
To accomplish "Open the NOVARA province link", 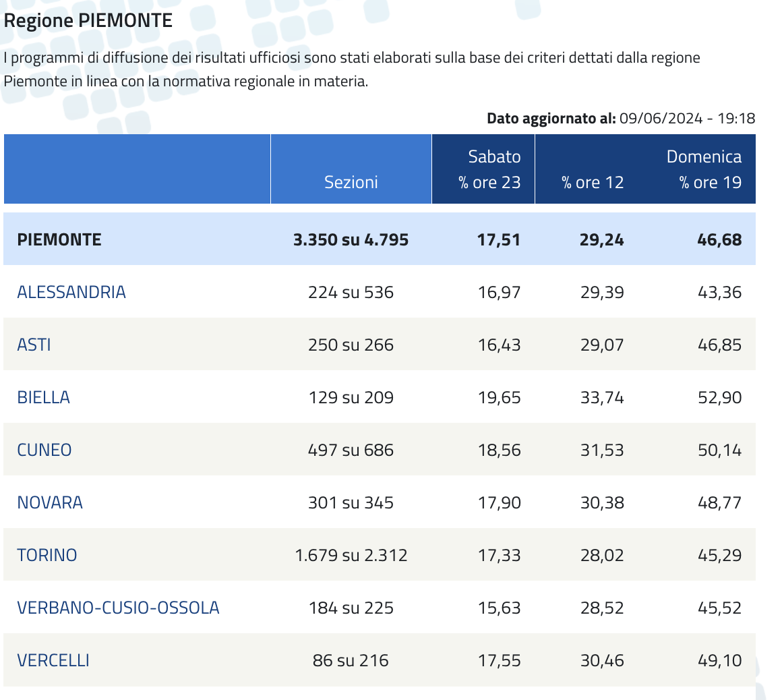I will pyautogui.click(x=50, y=502).
